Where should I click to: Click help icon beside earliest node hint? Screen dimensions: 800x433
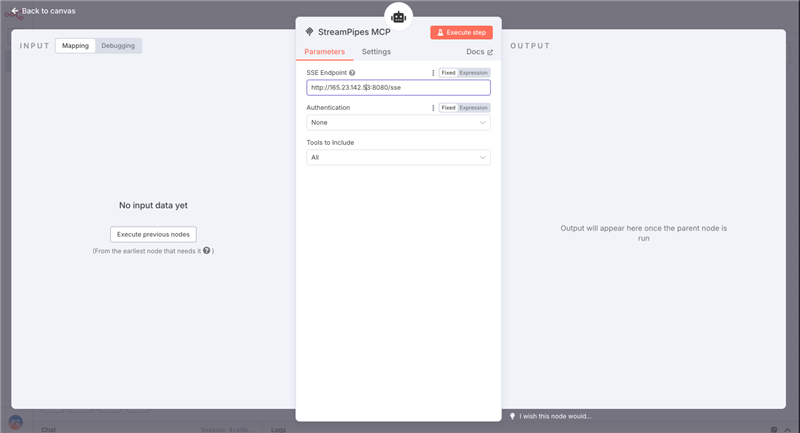click(x=207, y=251)
